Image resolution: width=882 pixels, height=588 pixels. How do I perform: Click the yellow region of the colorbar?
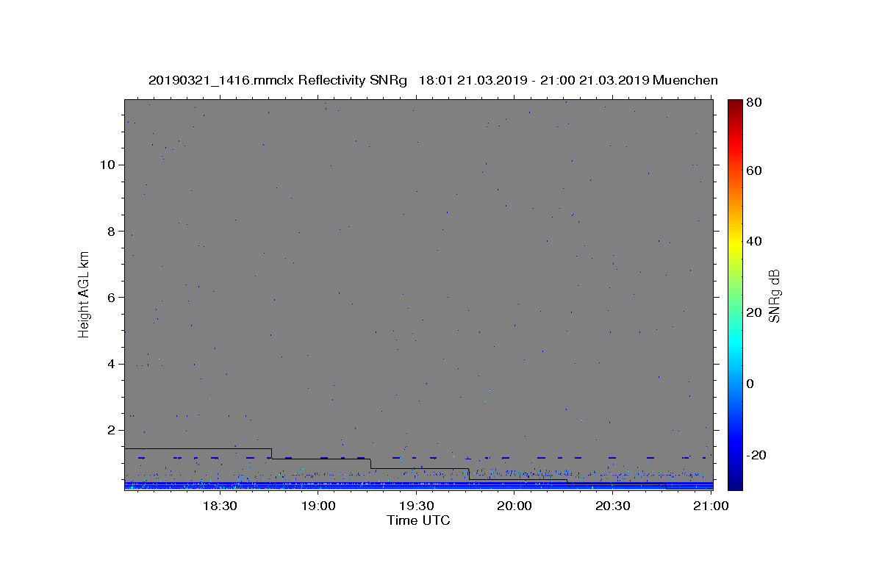(735, 241)
